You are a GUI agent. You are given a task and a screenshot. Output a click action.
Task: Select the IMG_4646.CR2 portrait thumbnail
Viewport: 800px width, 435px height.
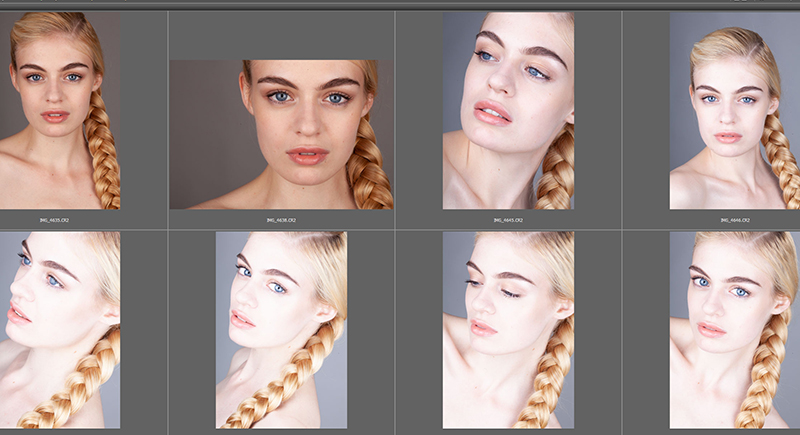pyautogui.click(x=735, y=111)
